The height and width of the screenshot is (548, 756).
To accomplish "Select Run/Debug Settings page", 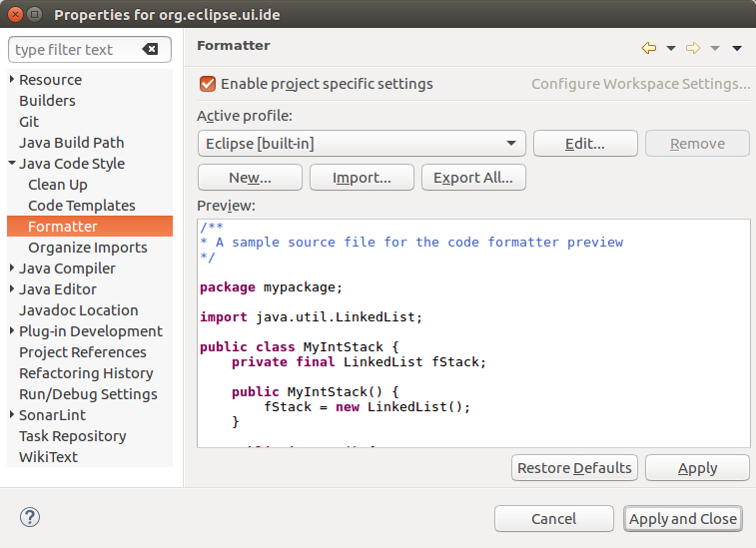I will click(x=88, y=393).
